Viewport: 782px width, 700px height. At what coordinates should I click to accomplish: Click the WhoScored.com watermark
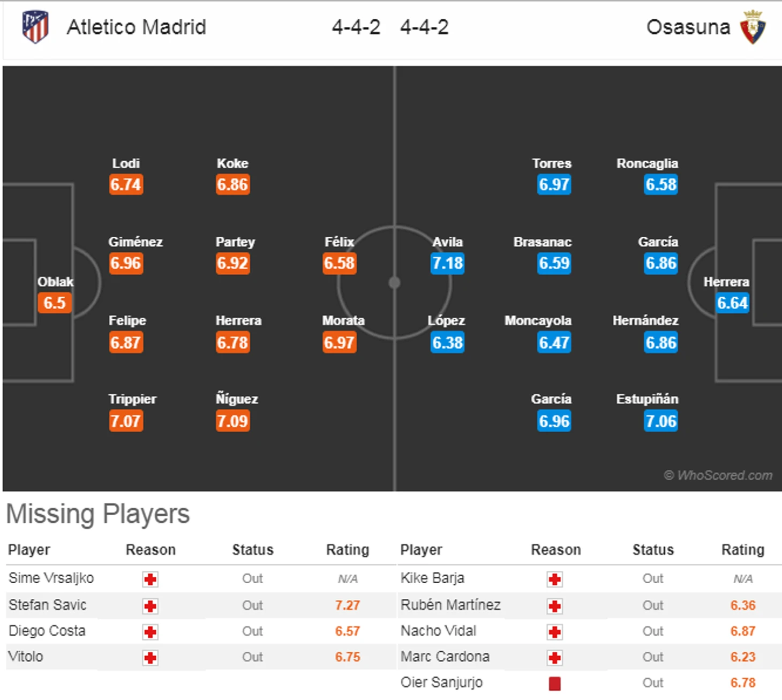point(718,475)
